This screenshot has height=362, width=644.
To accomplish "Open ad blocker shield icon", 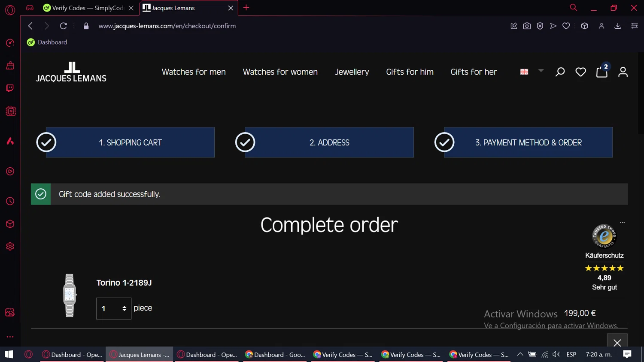I will (540, 26).
